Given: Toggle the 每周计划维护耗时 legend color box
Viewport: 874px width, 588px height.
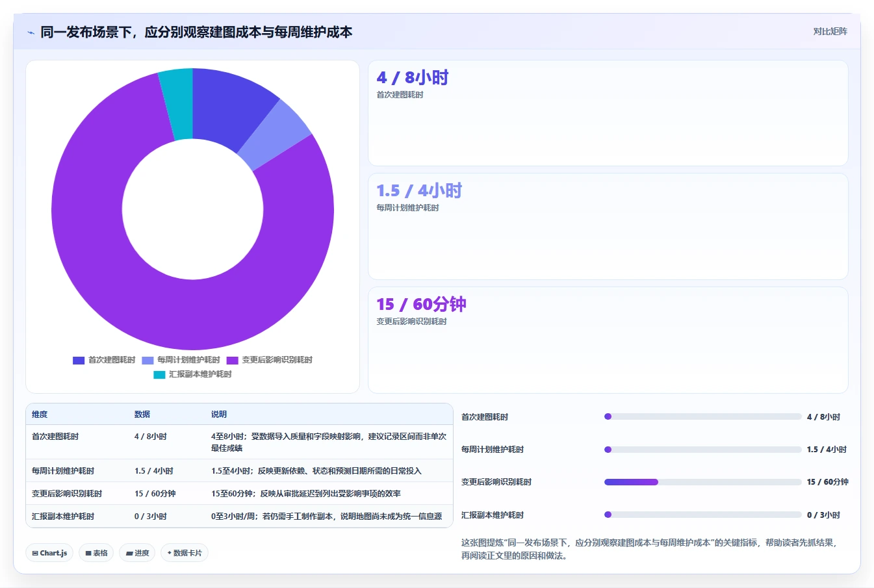Looking at the screenshot, I should point(148,361).
